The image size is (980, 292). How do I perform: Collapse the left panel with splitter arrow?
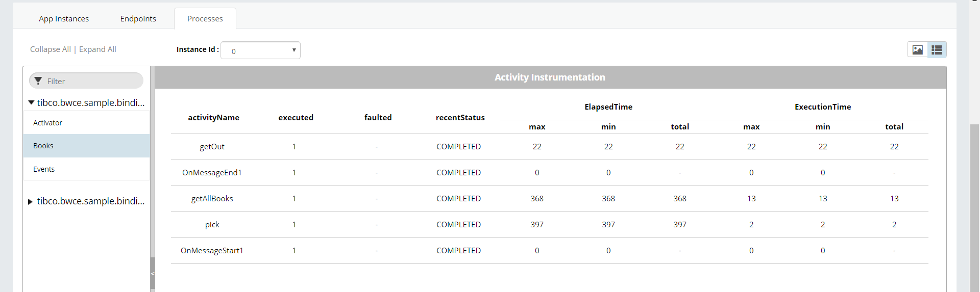tap(152, 274)
